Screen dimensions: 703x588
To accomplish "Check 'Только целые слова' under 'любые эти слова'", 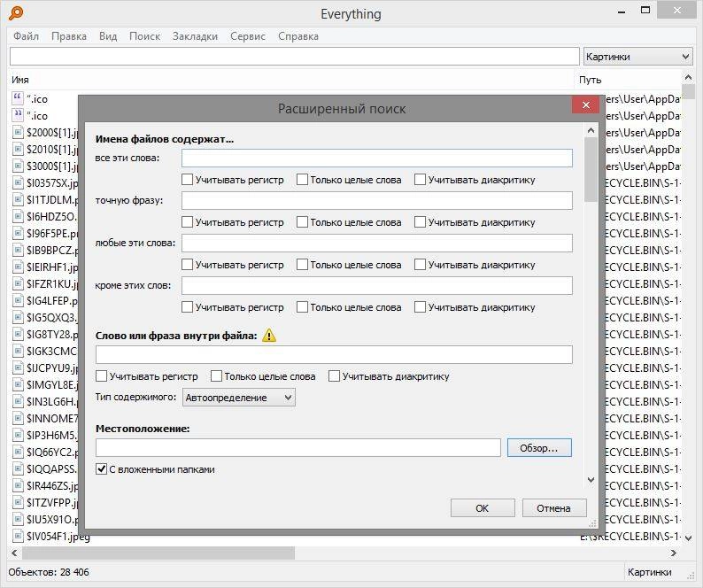I will (x=302, y=265).
